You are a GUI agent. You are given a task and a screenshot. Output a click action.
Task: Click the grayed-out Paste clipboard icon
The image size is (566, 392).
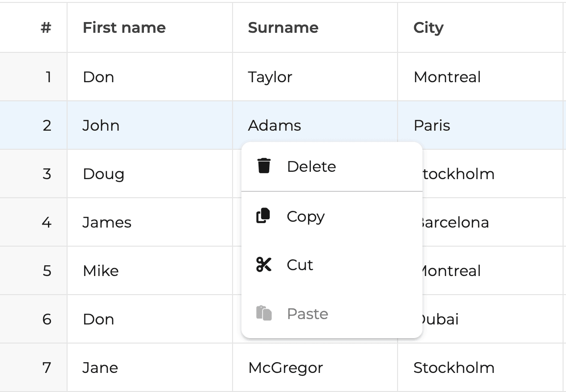pyautogui.click(x=264, y=313)
